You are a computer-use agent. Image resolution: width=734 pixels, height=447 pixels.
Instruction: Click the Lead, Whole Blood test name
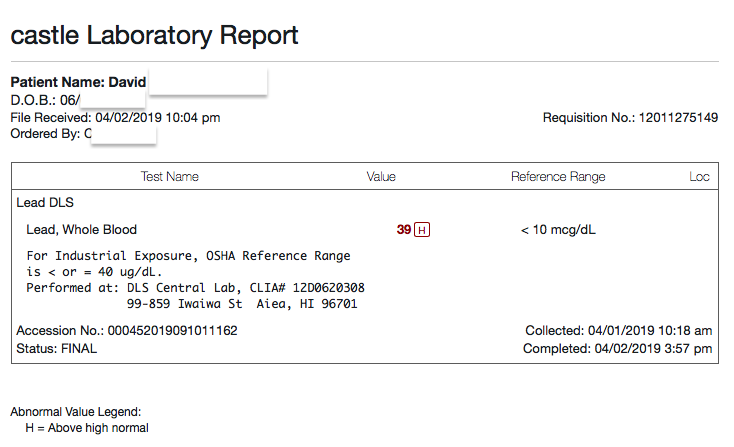[x=81, y=230]
